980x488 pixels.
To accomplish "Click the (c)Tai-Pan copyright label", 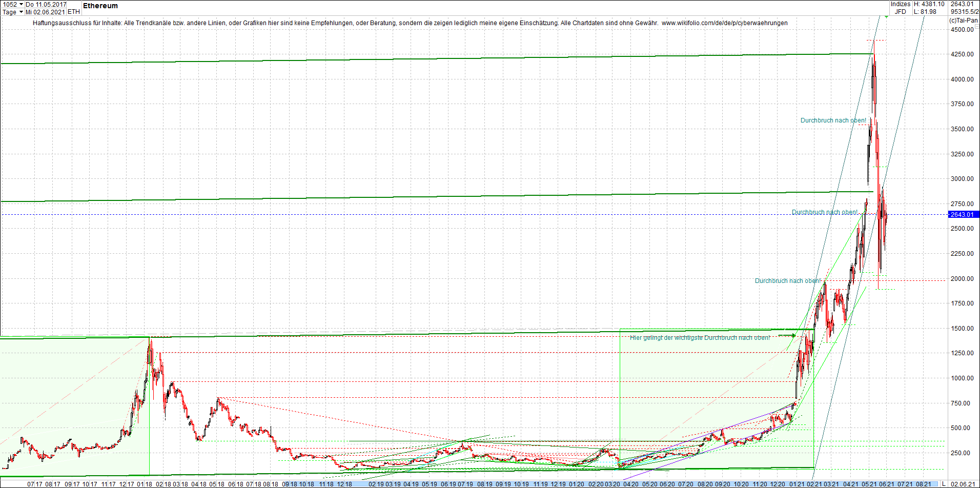I will coord(964,21).
